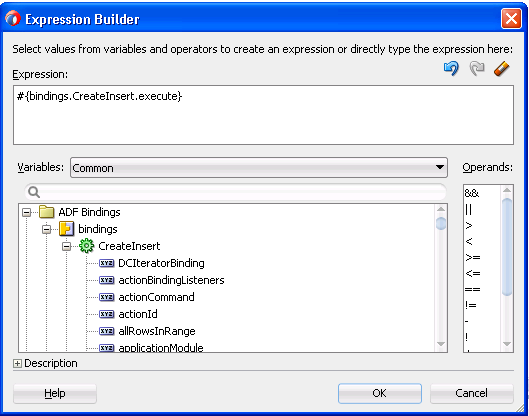The height and width of the screenshot is (416, 529).
Task: Select the != operand
Action: 471,305
